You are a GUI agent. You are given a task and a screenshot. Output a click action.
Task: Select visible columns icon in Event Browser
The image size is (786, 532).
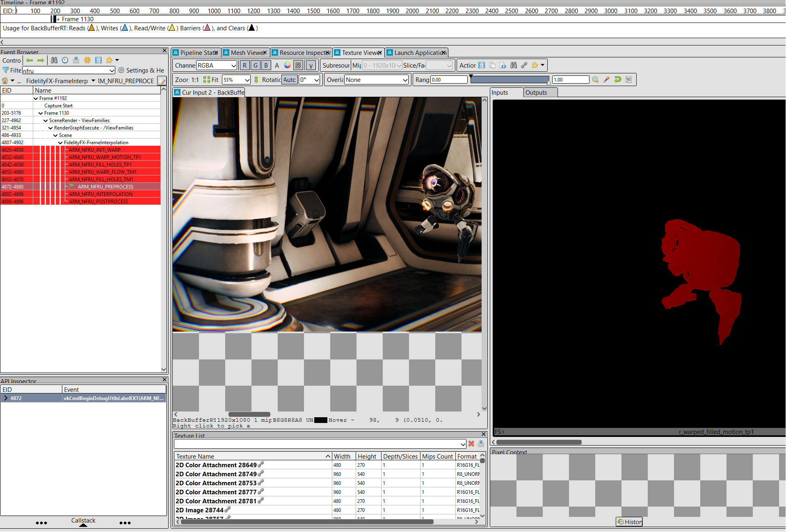(x=76, y=60)
